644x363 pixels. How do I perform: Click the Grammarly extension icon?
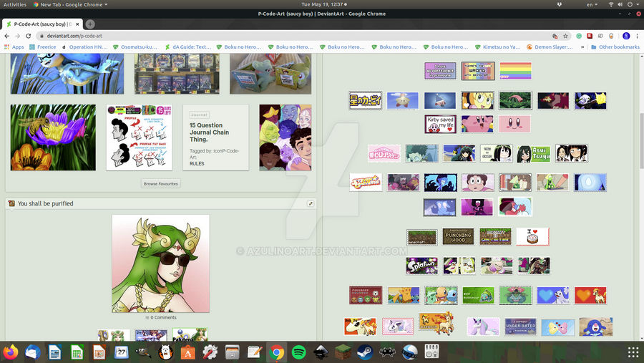point(579,36)
